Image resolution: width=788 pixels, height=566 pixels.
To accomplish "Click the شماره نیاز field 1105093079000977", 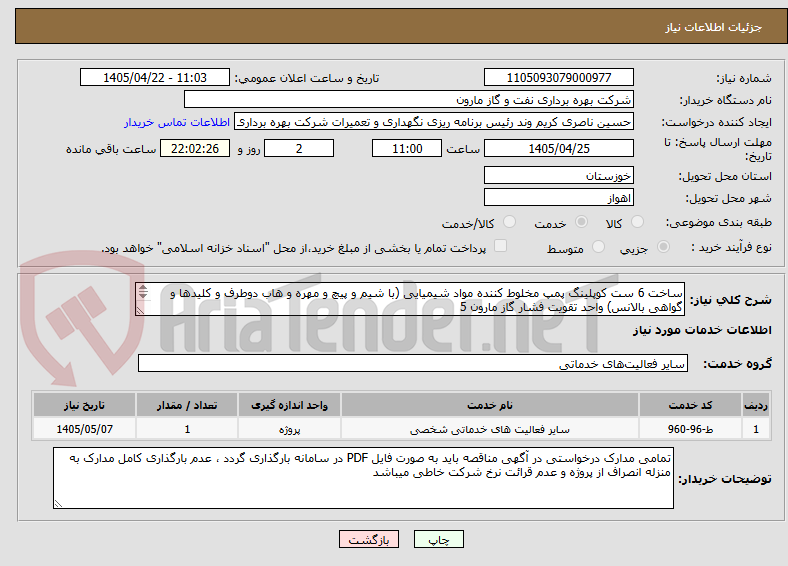I will point(558,77).
